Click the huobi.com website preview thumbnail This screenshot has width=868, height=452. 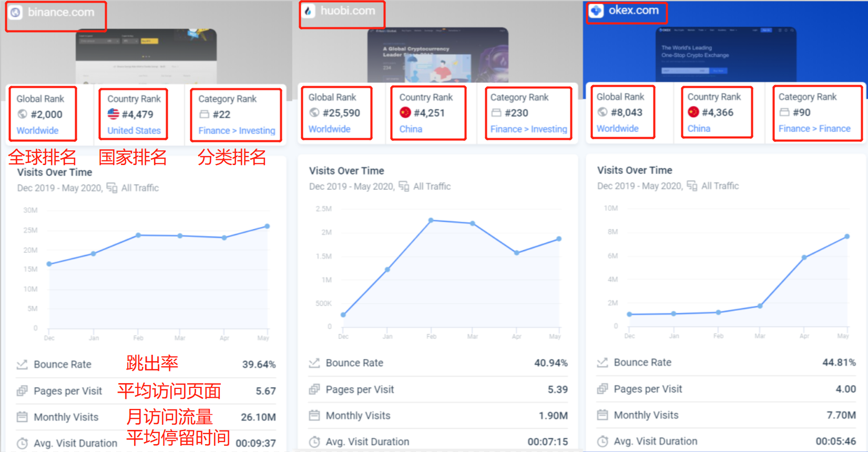click(438, 55)
